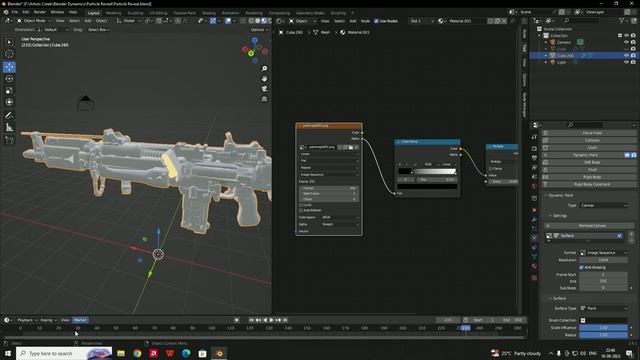Select the Cursor tool in viewport toolbar

[x=9, y=54]
